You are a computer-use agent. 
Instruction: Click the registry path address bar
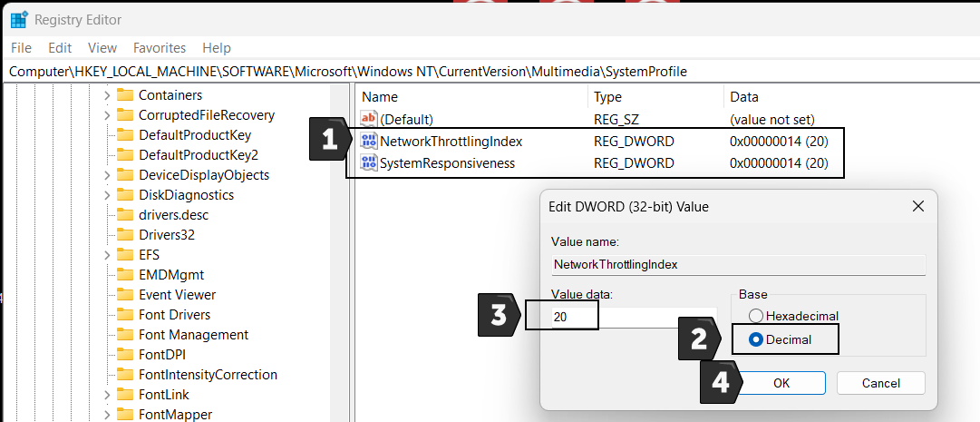490,72
